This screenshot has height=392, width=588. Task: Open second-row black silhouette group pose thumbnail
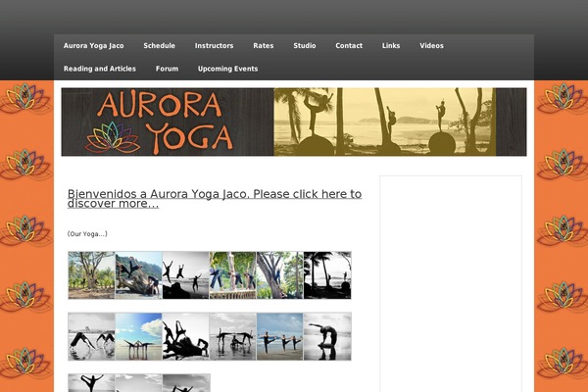(185, 336)
